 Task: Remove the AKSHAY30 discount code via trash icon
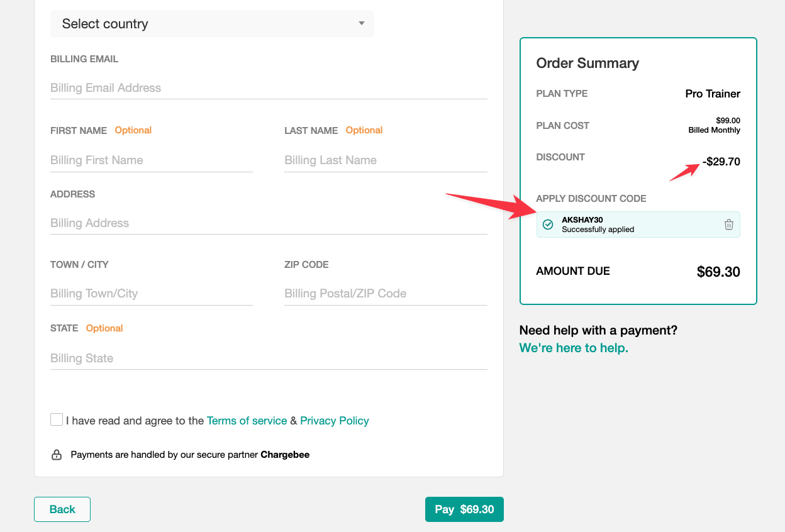729,224
